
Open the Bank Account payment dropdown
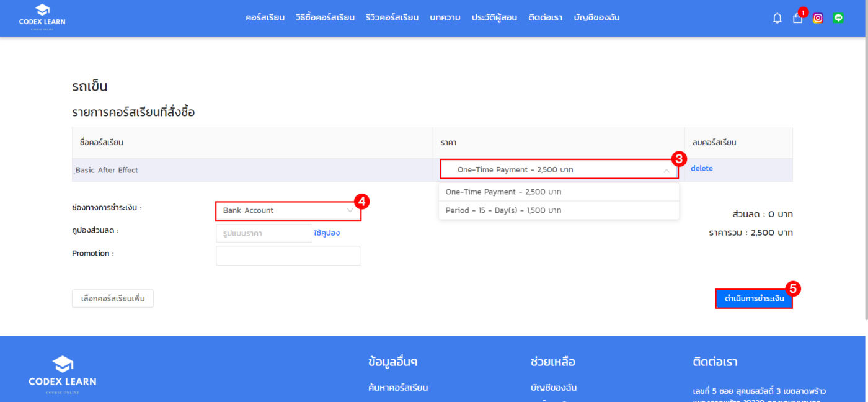click(x=288, y=210)
